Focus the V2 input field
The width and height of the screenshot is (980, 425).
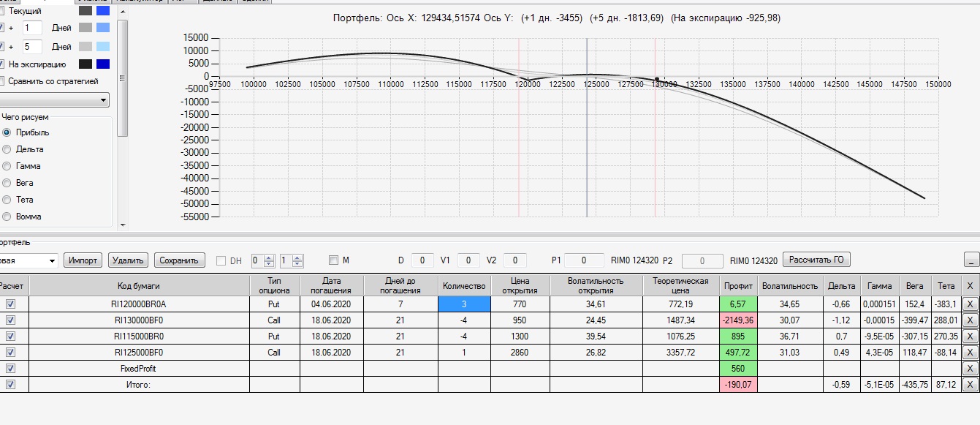coord(514,260)
